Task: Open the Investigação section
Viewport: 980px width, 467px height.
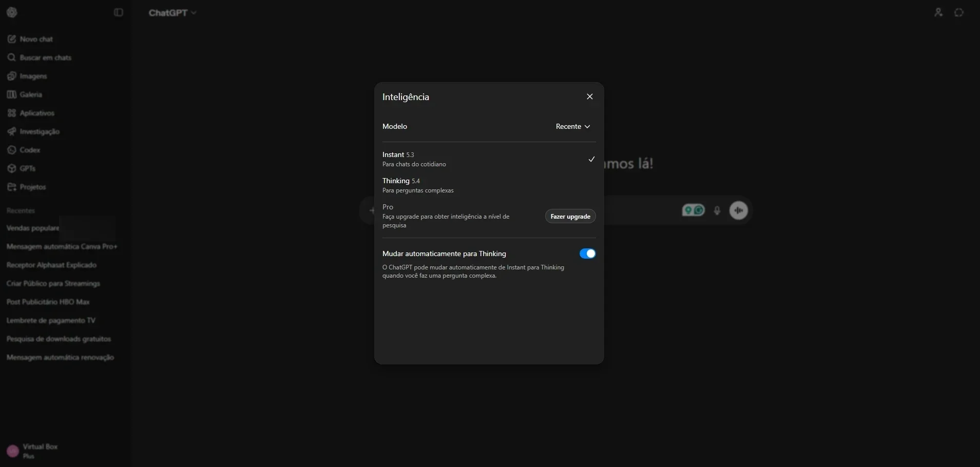Action: coord(33,131)
